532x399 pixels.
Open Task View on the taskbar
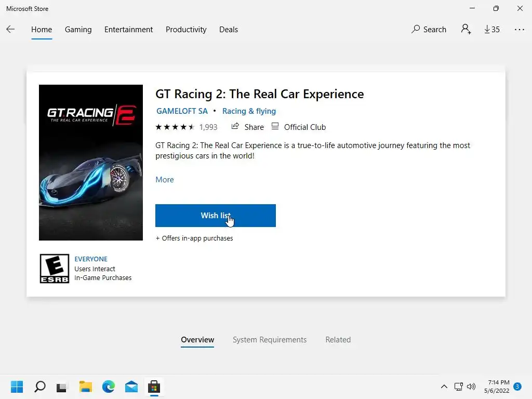(x=62, y=387)
